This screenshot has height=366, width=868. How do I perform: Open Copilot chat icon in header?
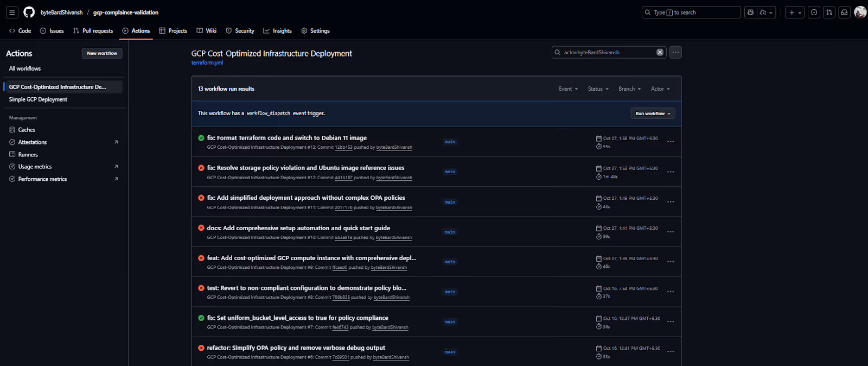[x=750, y=12]
